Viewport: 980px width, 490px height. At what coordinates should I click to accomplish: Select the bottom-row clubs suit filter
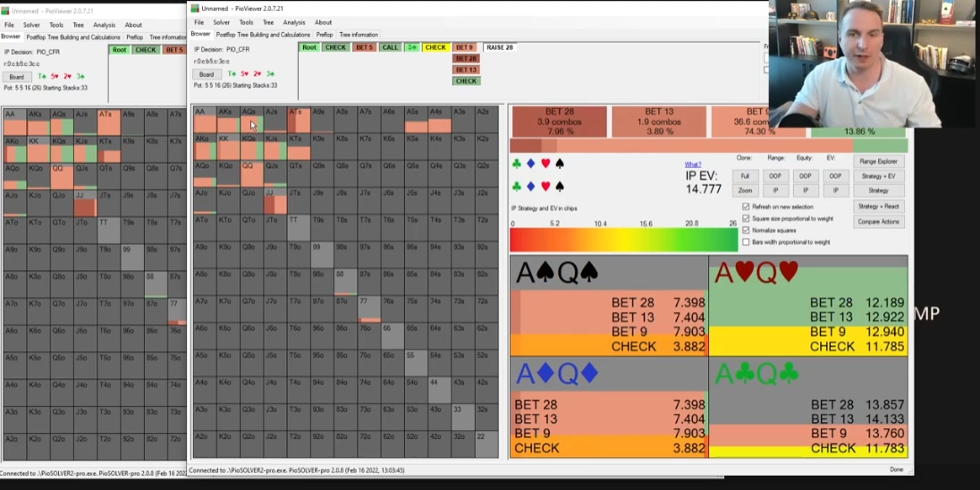pos(516,186)
